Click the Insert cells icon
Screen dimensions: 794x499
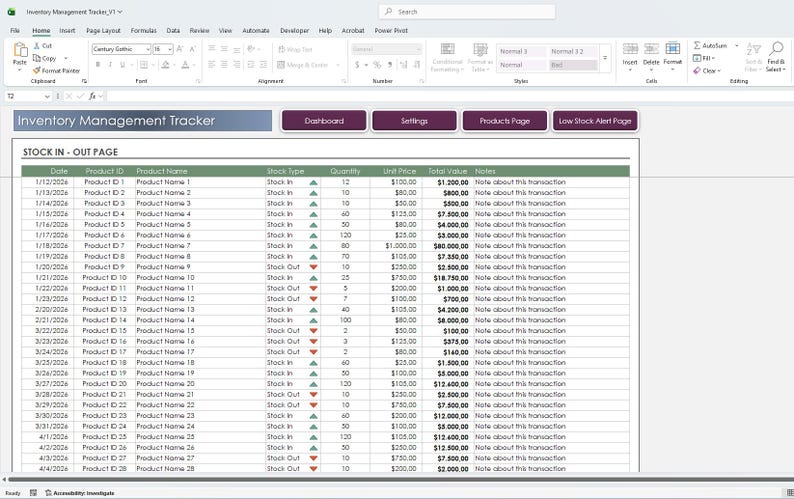630,49
